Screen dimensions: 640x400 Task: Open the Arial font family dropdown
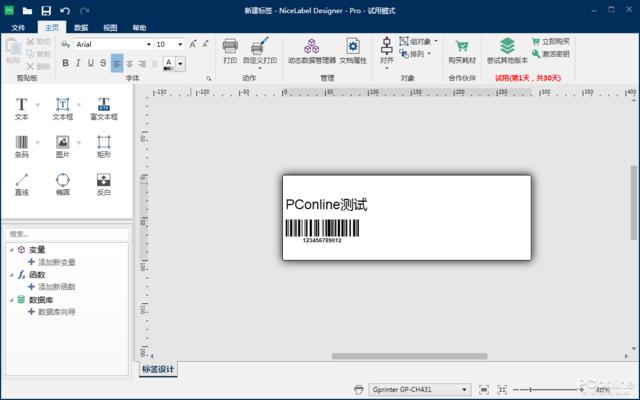click(x=149, y=44)
